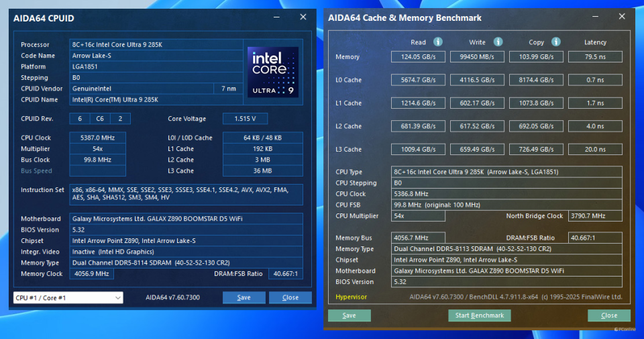Minimize the AIDA64 CPUID window

[276, 17]
